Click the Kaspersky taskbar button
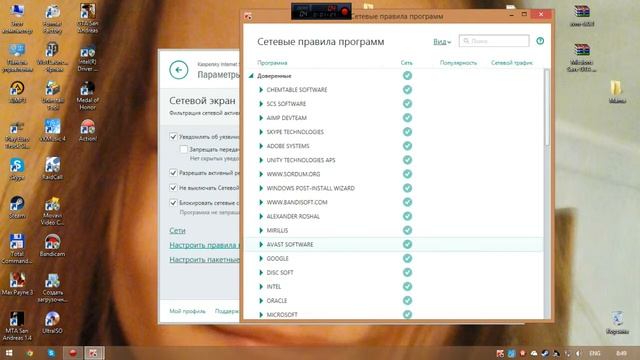The height and width of the screenshot is (360, 640). click(94, 353)
